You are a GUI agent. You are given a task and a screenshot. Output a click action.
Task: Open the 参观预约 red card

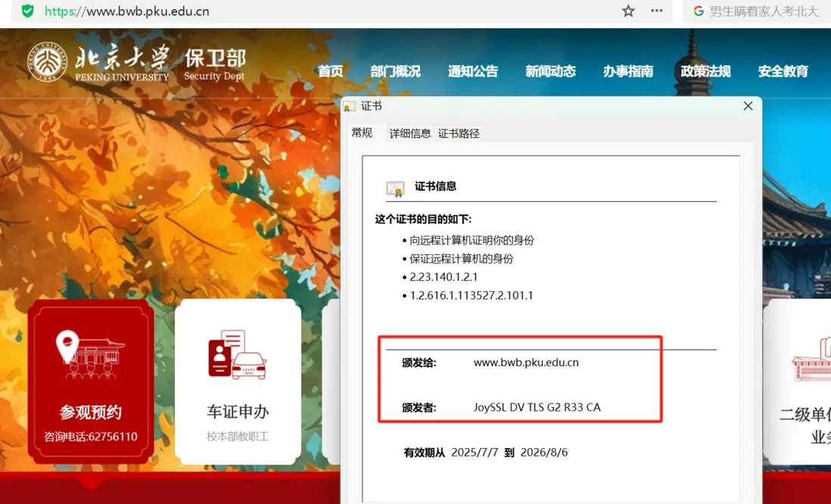tap(91, 381)
